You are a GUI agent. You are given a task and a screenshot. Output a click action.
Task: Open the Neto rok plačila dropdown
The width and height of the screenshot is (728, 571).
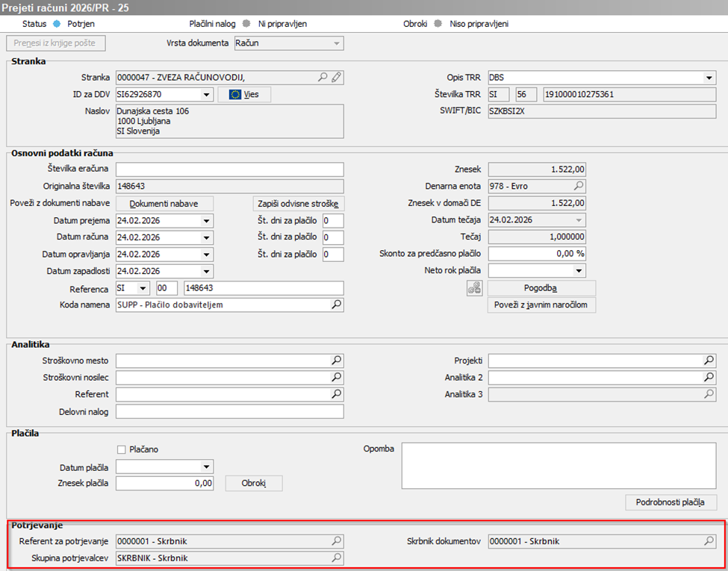(579, 271)
